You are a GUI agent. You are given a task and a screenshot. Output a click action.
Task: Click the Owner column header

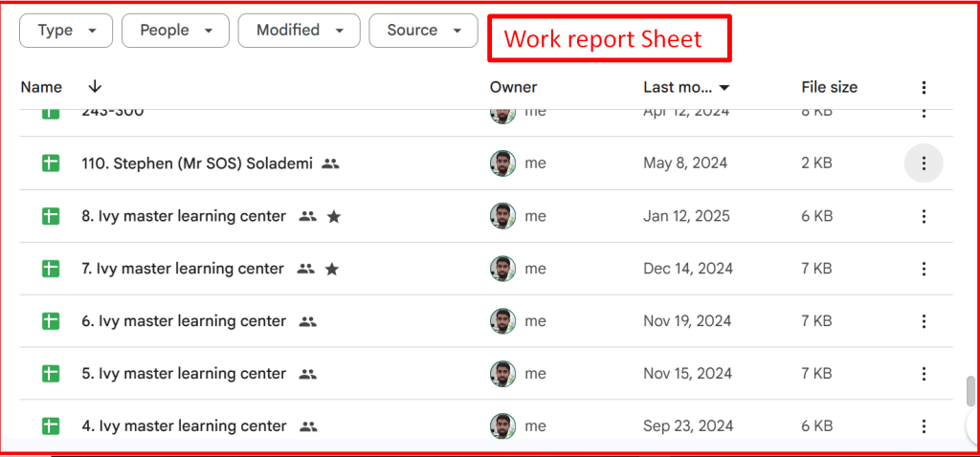click(513, 87)
